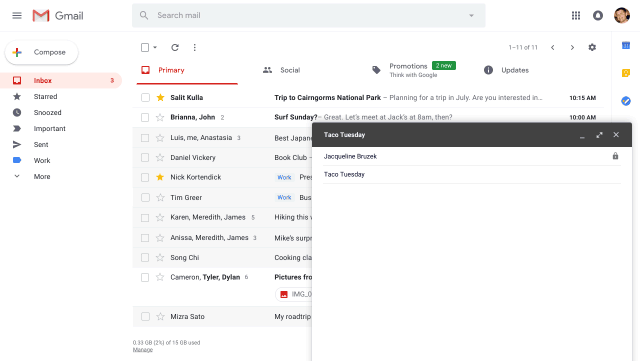The width and height of the screenshot is (640, 361).
Task: Open the settings gear
Action: (x=592, y=47)
